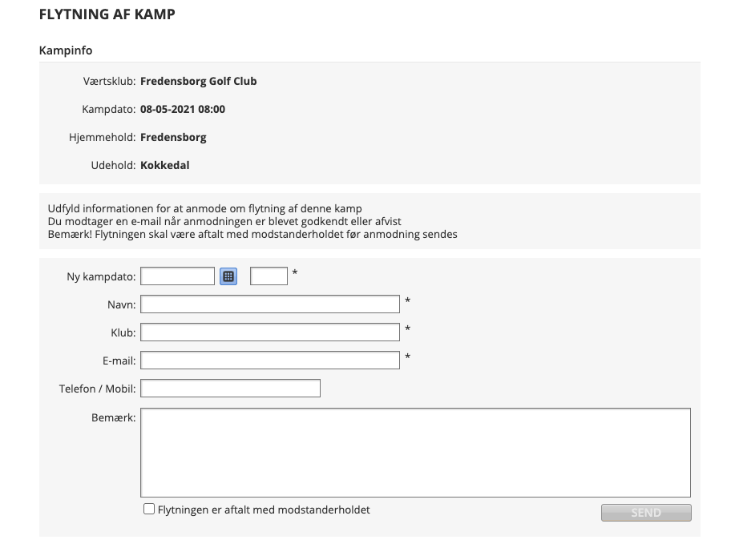Tick the 'Flytningen er aftalt' checkbox
The width and height of the screenshot is (731, 560).
149,510
